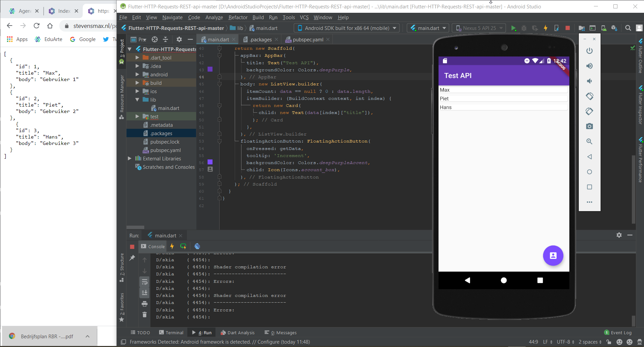
Task: Toggle scroll to end in the console
Action: (x=145, y=293)
